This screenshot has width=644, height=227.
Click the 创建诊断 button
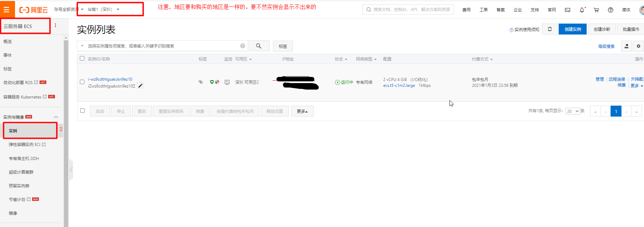(602, 29)
